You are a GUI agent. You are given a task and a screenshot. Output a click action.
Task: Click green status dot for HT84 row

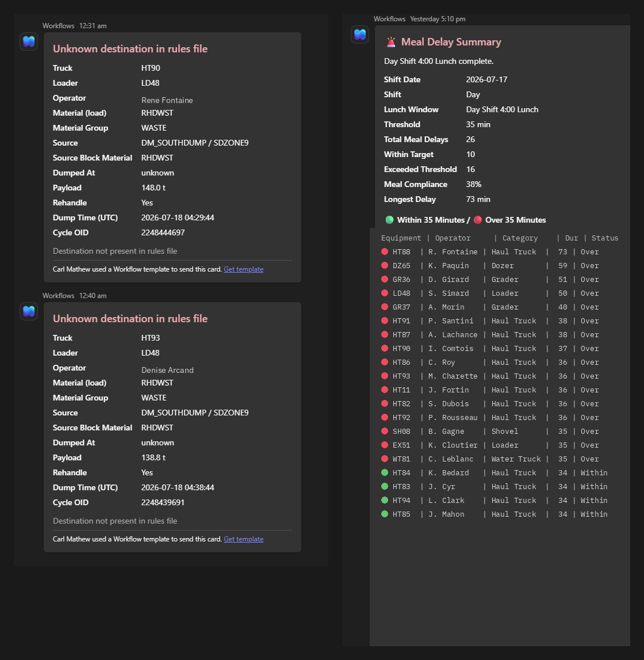pyautogui.click(x=385, y=472)
